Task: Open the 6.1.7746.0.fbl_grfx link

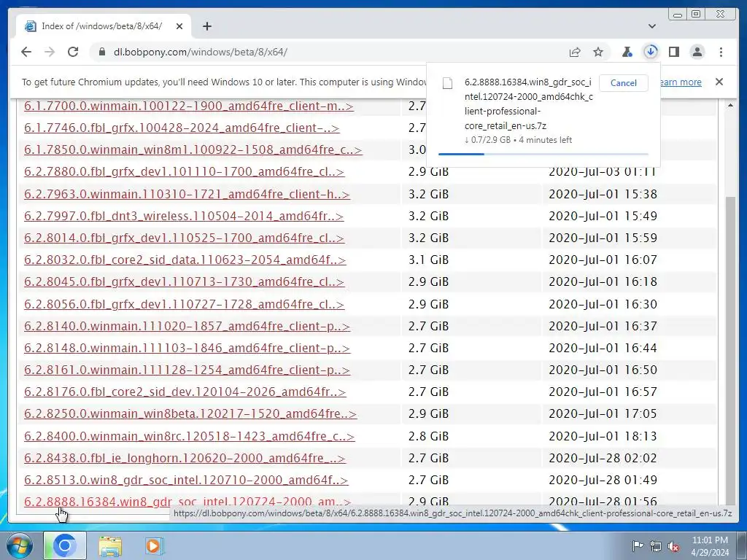Action: click(182, 128)
